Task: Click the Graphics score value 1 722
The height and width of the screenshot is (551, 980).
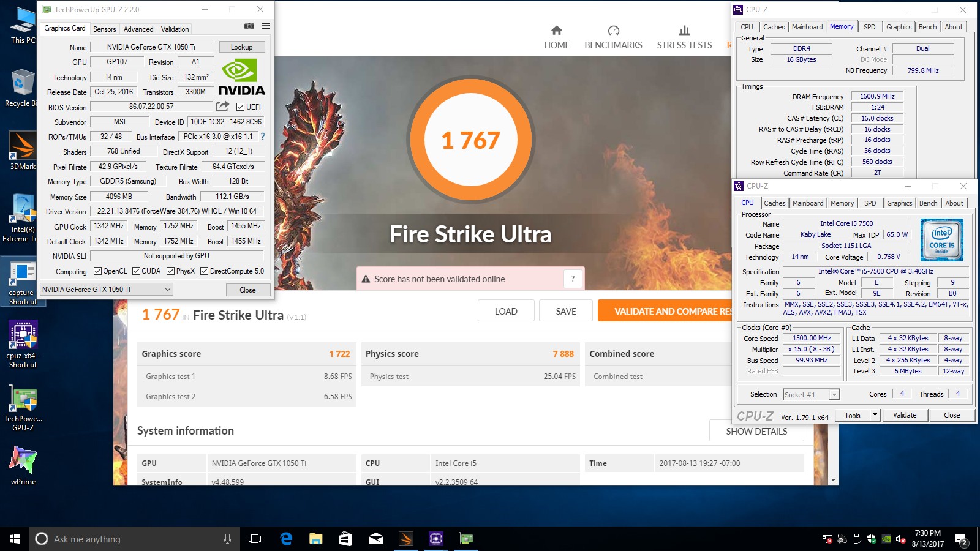Action: click(x=339, y=354)
